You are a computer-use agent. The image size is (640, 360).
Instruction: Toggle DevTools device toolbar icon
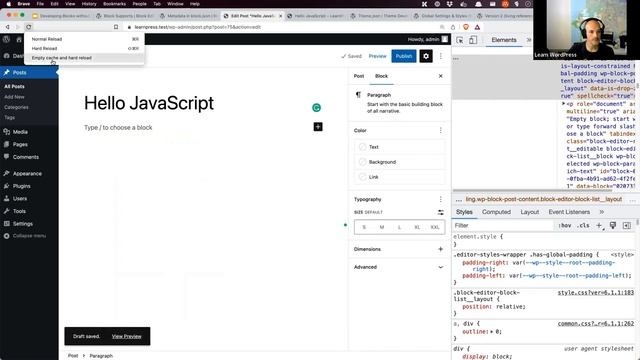point(473,40)
